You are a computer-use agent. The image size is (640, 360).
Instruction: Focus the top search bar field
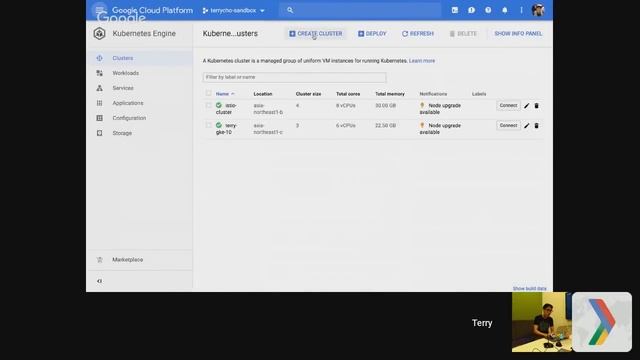[x=360, y=10]
